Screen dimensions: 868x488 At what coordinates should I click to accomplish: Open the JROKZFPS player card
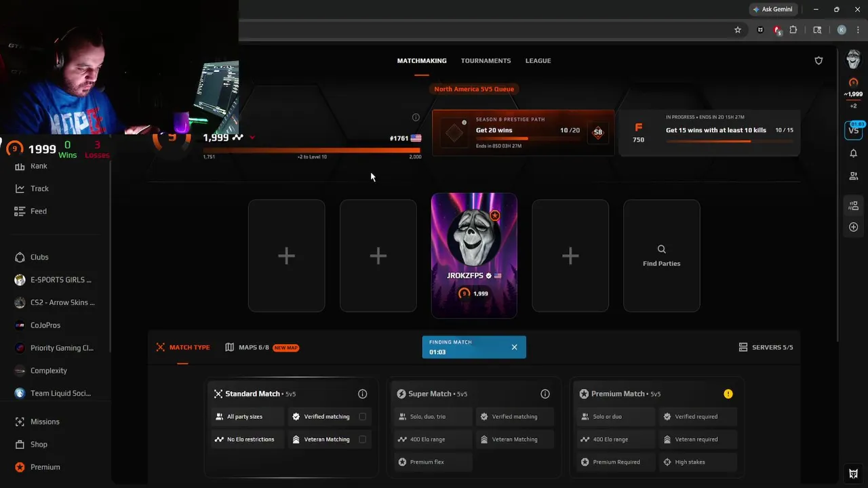(474, 256)
